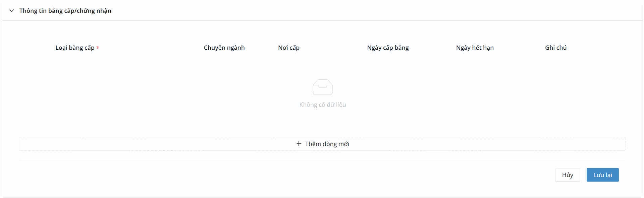Viewport: 644px width, 198px height.
Task: Click the blank first column header cell
Action: [x=33, y=48]
